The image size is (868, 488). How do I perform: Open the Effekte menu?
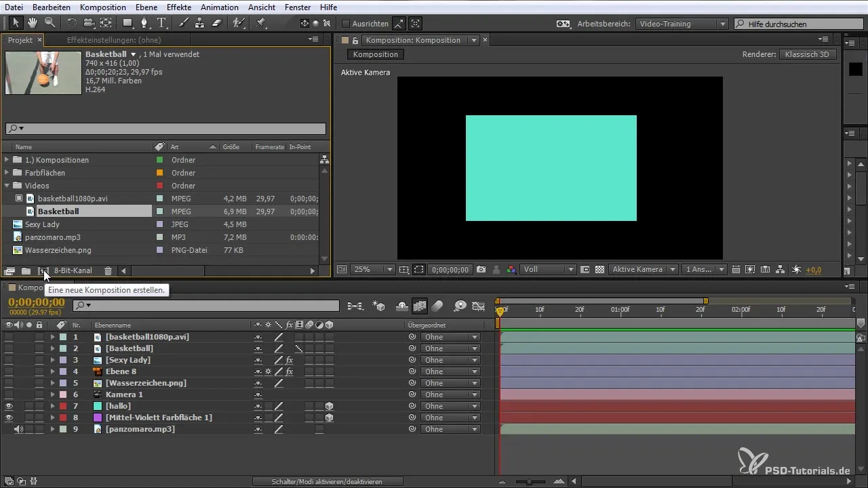pyautogui.click(x=179, y=7)
